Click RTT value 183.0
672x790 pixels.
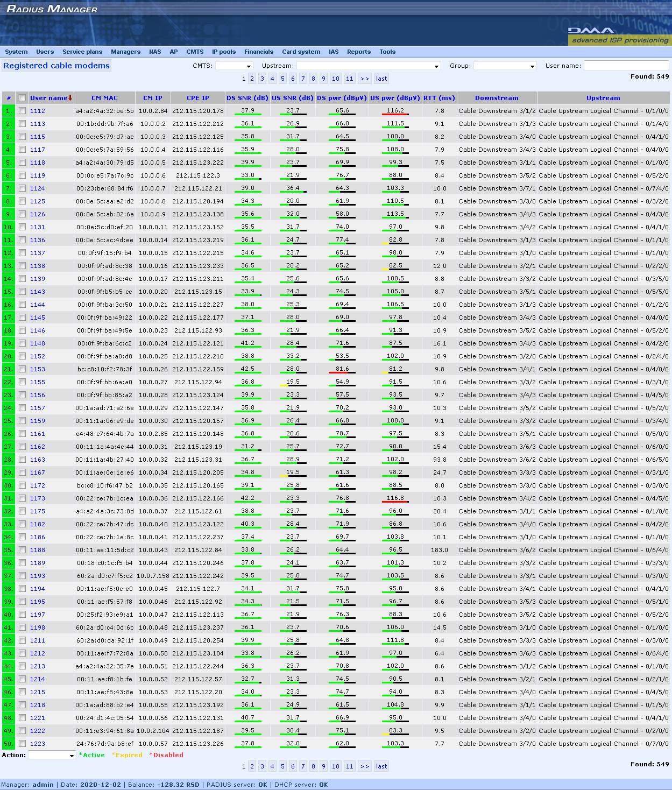coord(440,550)
